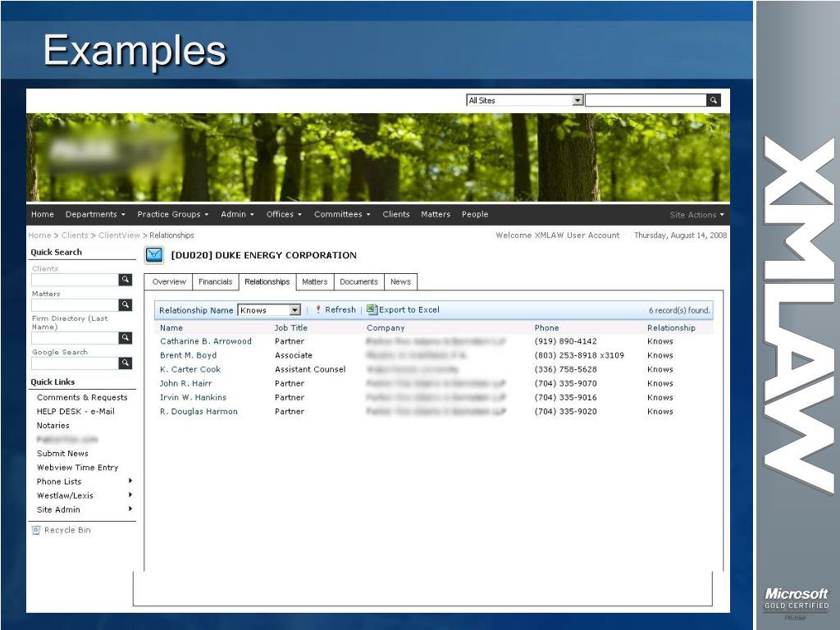Sort by the Company column header
Image resolution: width=840 pixels, height=630 pixels.
[x=386, y=328]
